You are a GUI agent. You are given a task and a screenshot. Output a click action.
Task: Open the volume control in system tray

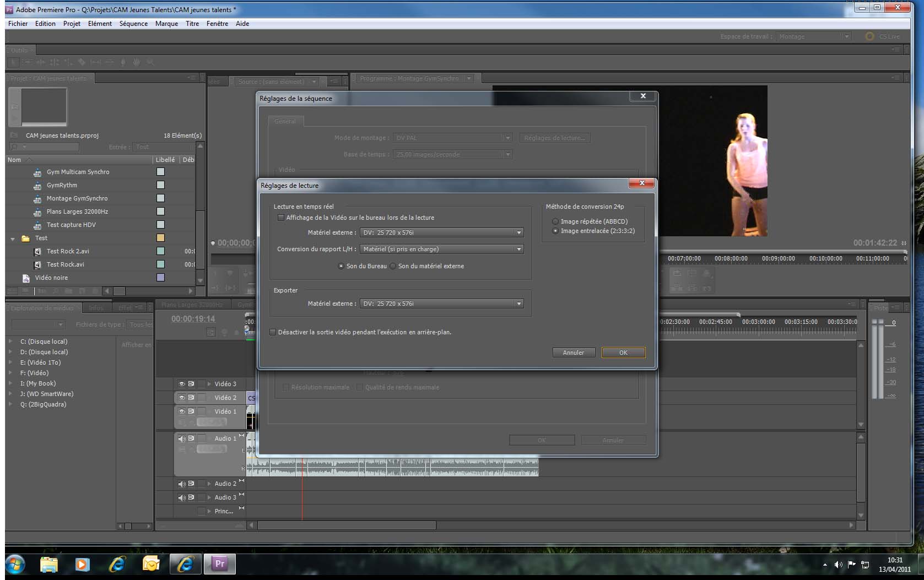click(838, 565)
